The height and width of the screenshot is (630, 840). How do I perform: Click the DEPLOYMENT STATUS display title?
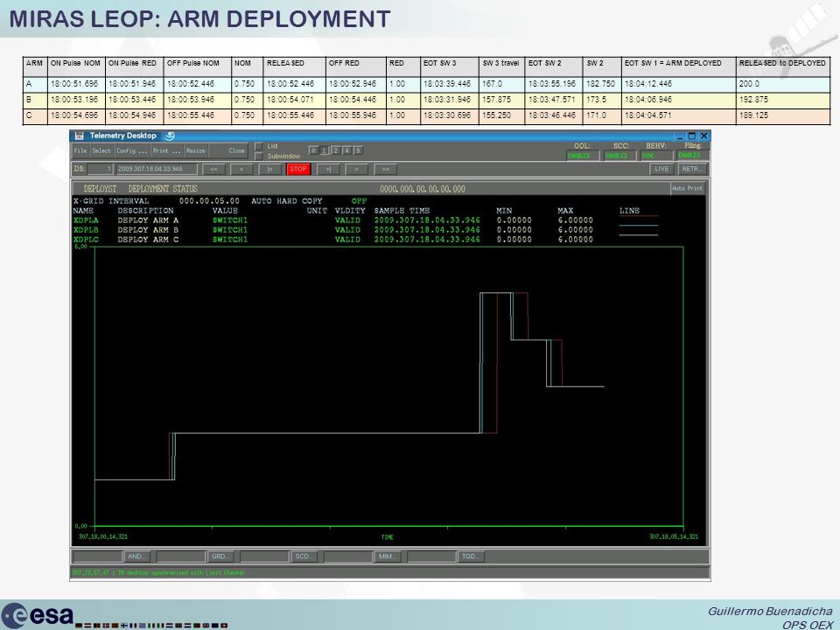point(163,189)
